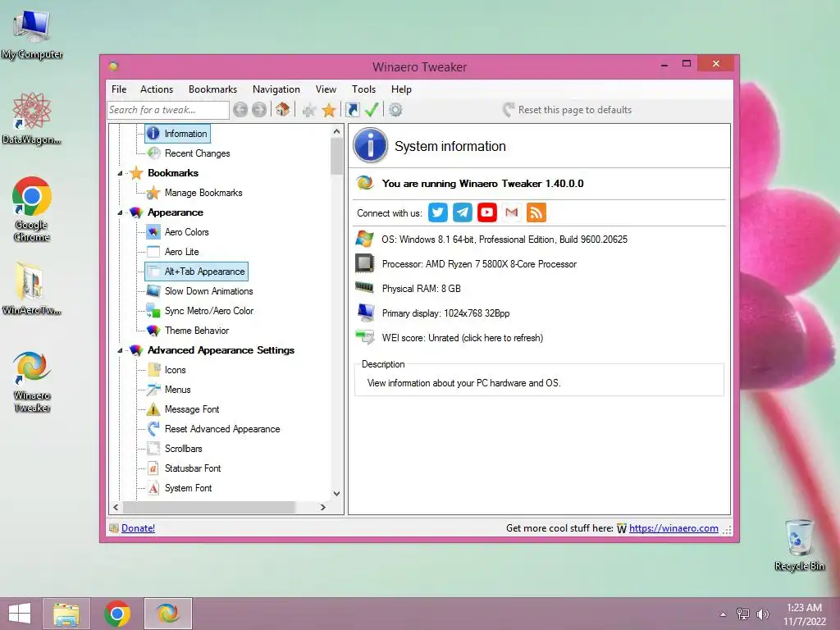
Task: Select the DataWagon desktop shortcut
Action: point(32,118)
